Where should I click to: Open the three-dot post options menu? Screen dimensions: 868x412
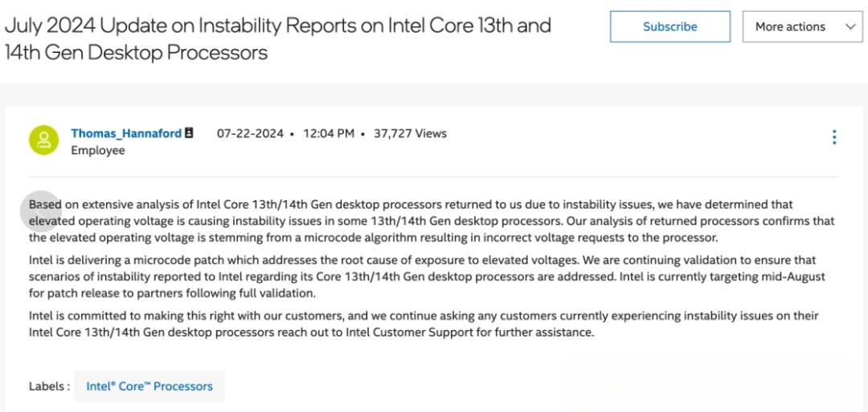coord(834,137)
